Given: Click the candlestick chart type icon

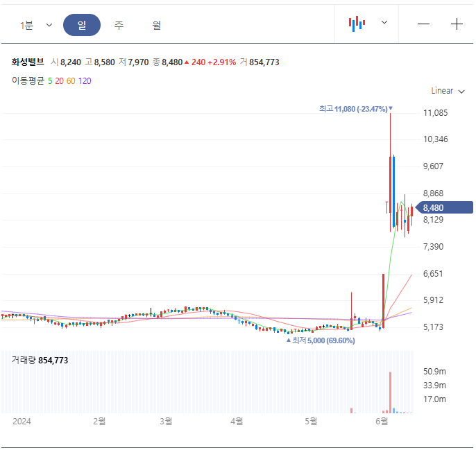Looking at the screenshot, I should (x=357, y=24).
